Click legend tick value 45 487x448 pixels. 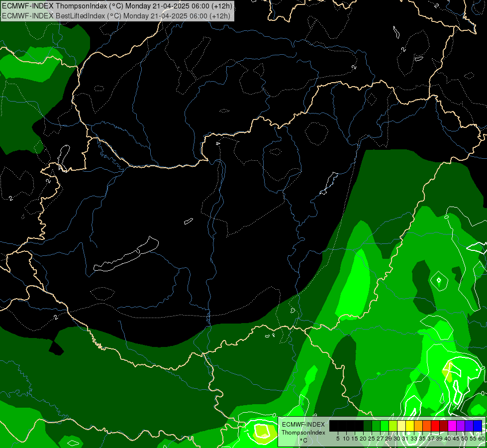tap(456, 439)
